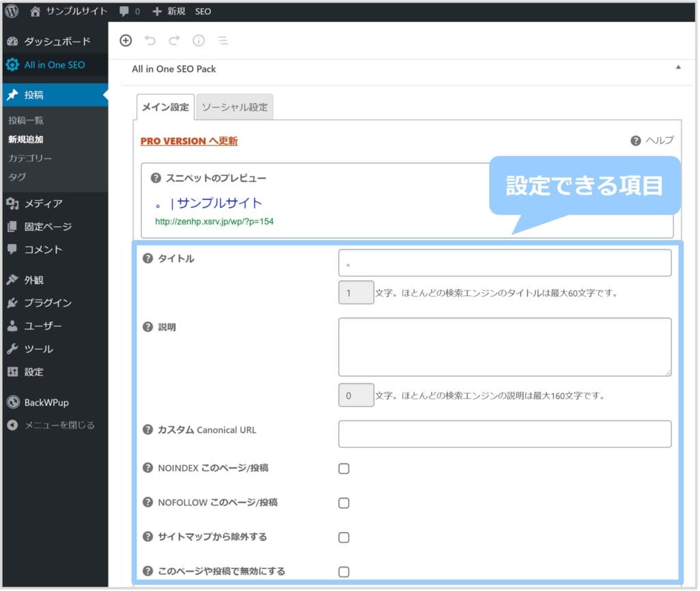Open the ダッシュボード menu

point(55,42)
